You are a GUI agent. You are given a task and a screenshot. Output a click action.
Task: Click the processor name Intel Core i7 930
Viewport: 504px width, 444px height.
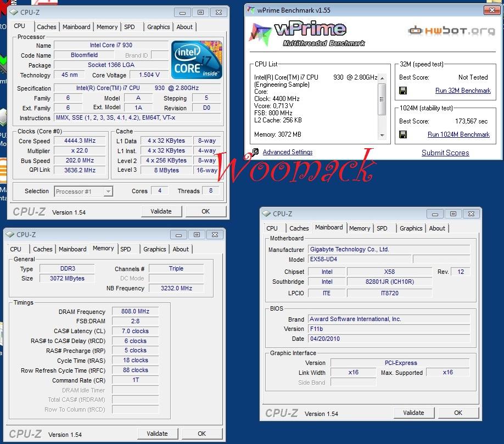(x=111, y=46)
